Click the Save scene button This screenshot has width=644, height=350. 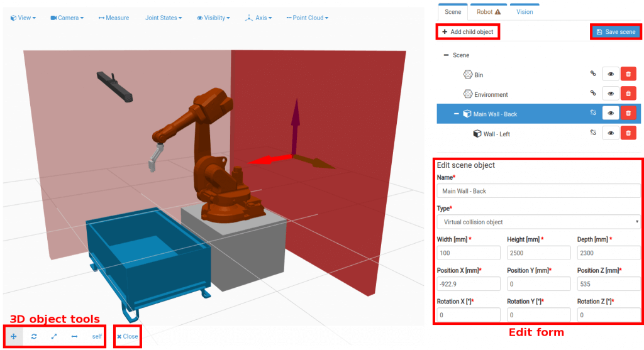616,31
